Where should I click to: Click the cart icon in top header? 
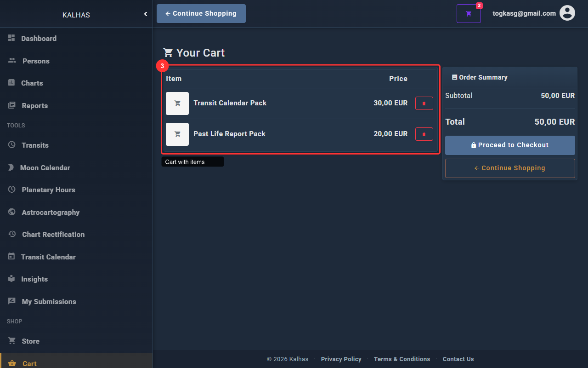point(469,14)
